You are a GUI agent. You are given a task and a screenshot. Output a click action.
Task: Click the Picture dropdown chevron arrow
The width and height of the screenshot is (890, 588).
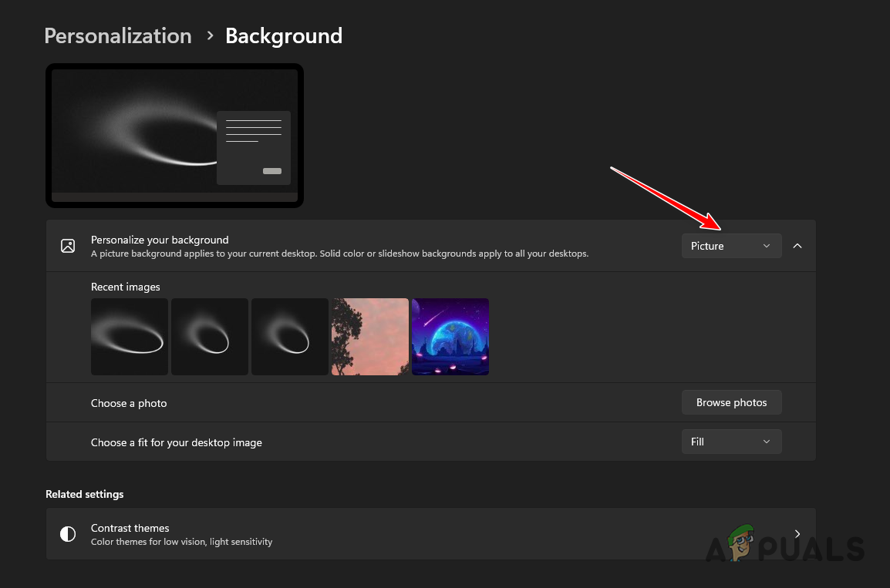point(766,245)
